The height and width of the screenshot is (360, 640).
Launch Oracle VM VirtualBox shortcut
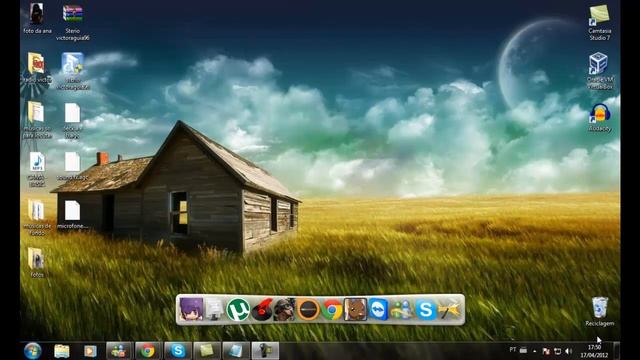(x=599, y=71)
